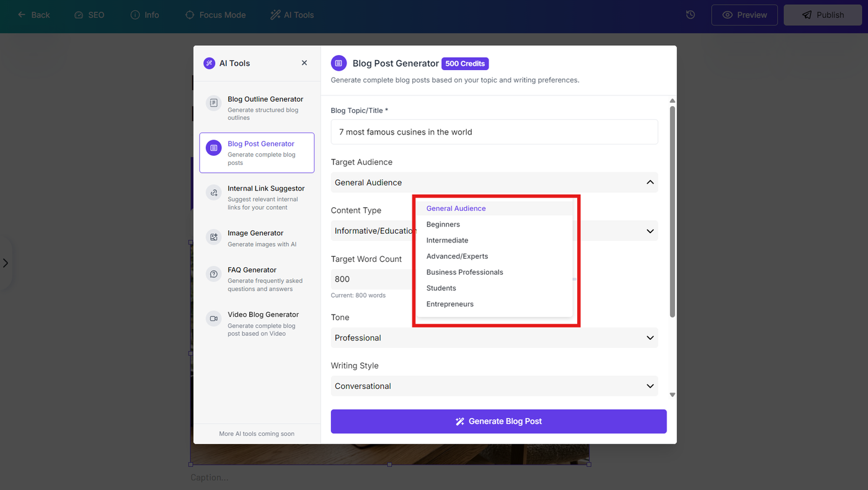Click the version history clock icon
Viewport: 868px width, 490px height.
coord(691,15)
